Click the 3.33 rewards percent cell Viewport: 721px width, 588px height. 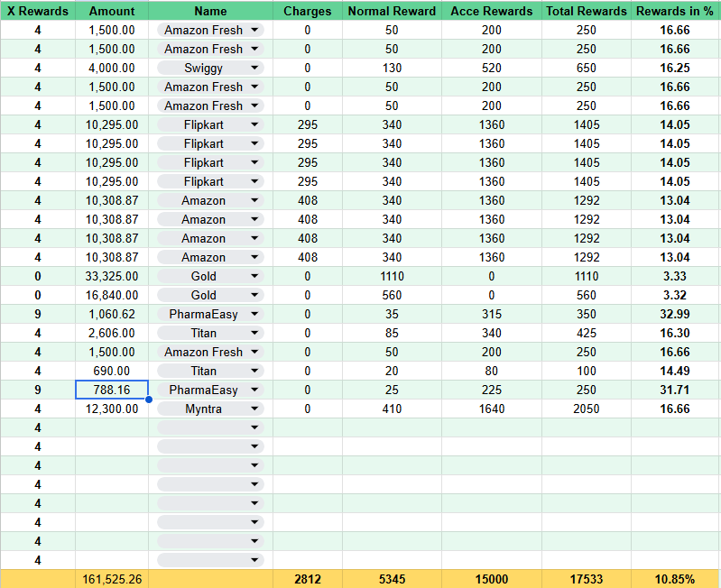coord(675,276)
